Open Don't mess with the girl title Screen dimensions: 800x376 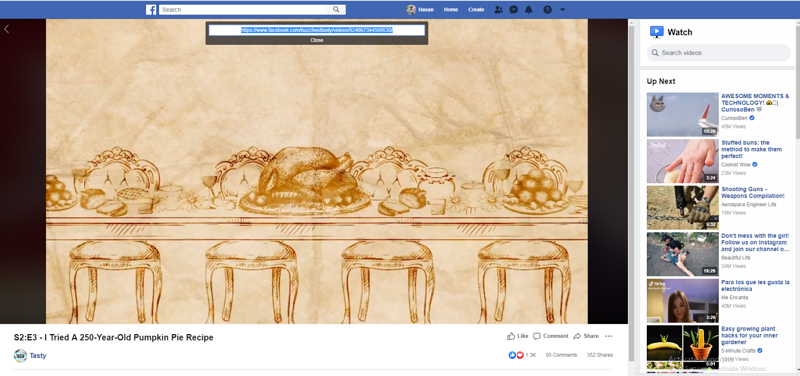pyautogui.click(x=755, y=242)
